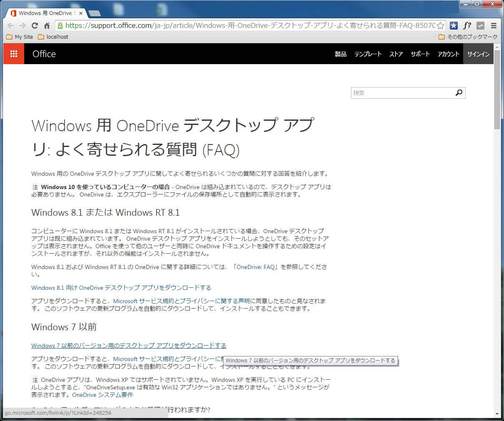Open the My Site bookmark folder
The height and width of the screenshot is (421, 504).
click(x=20, y=37)
